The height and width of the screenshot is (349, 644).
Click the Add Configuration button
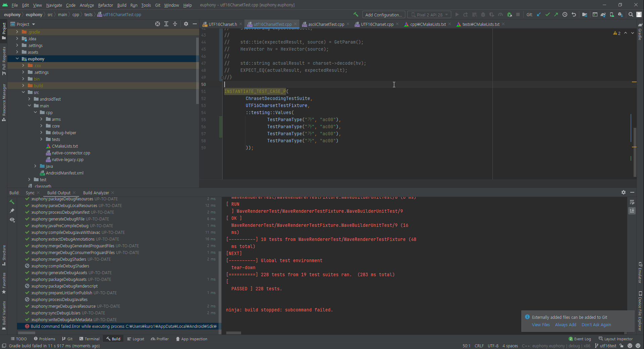[384, 15]
